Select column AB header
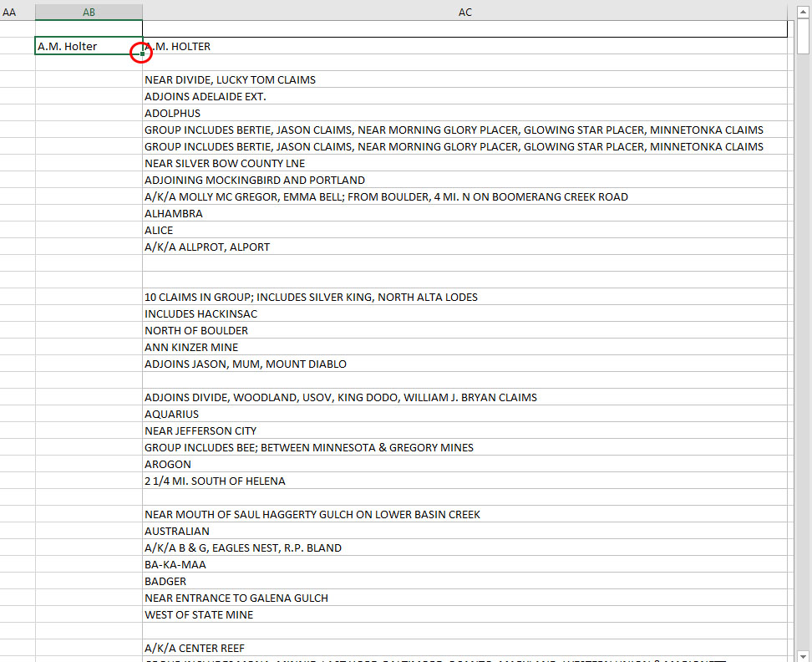812x662 pixels. (x=89, y=13)
